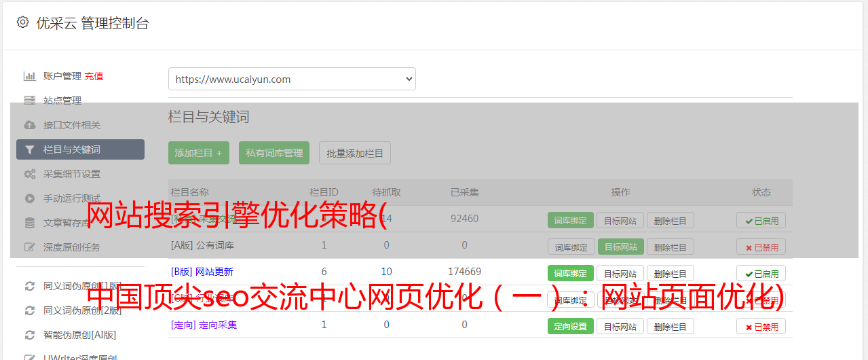
Task: Open the [B版] 网站更新 column link
Action: 202,272
